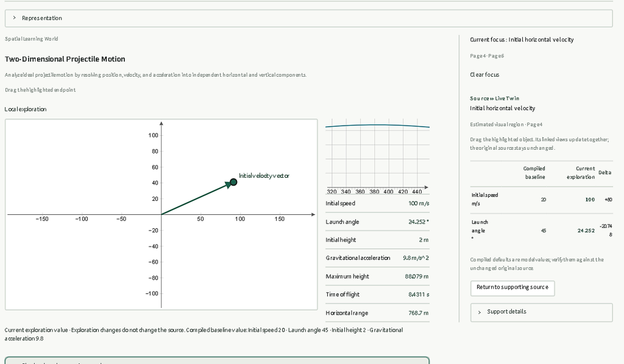Click the "+80" delta for Initial speed

click(x=608, y=200)
